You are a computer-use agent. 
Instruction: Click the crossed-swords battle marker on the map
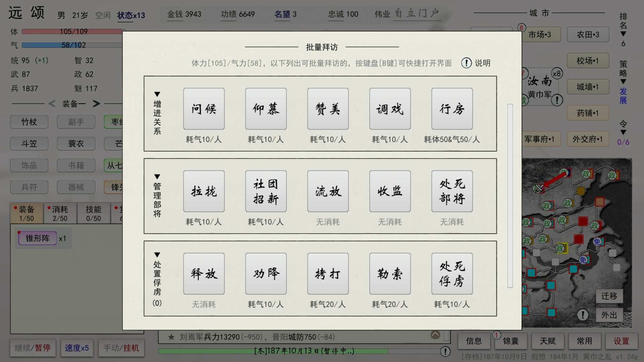[x=539, y=189]
